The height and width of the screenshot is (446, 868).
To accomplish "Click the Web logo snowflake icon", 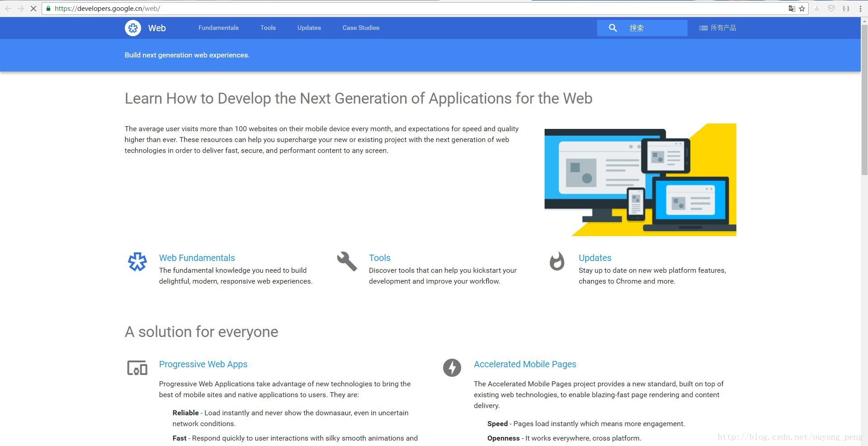I will coord(133,28).
